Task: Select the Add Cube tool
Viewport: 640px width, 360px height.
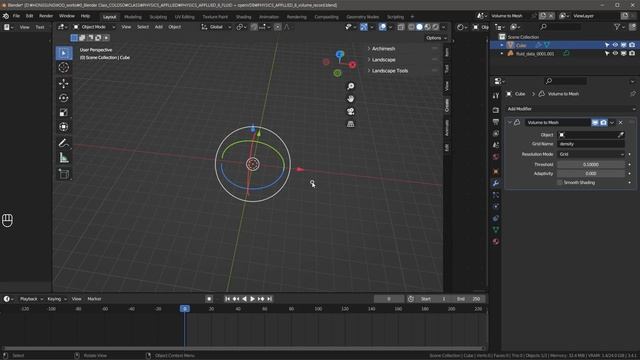Action: tap(64, 174)
